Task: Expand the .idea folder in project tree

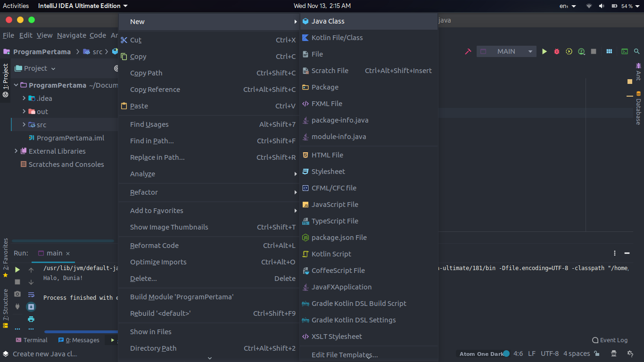Action: coord(24,98)
